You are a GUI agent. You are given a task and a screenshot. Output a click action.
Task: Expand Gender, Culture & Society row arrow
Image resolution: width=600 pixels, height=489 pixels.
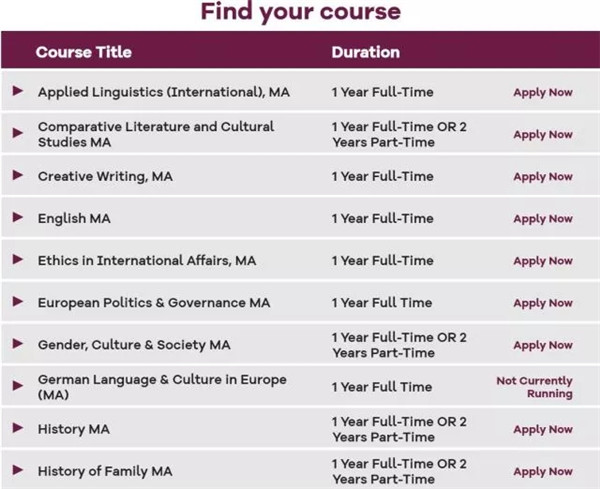coord(18,344)
